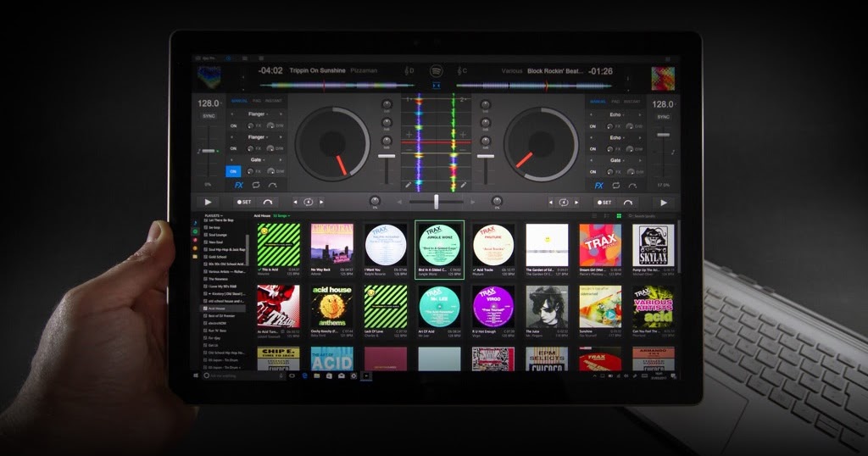Click the center sync arrows icon below Spotify logo
This screenshot has width=868, height=456.
click(437, 86)
